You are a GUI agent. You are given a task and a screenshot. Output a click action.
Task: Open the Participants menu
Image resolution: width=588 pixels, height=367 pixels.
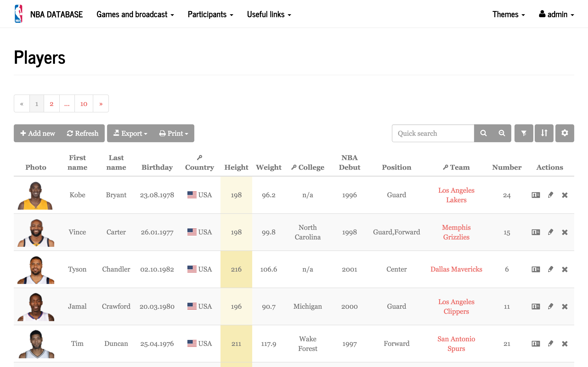coord(210,14)
